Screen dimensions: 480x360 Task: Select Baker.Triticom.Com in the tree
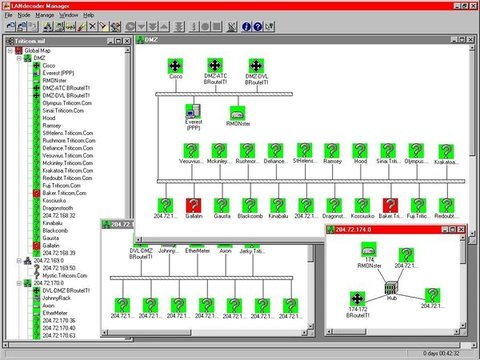pos(64,193)
